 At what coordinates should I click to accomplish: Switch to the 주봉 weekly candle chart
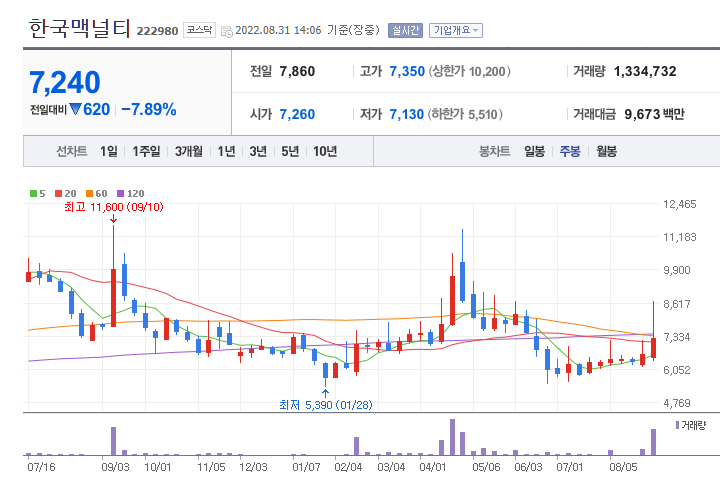[x=570, y=151]
